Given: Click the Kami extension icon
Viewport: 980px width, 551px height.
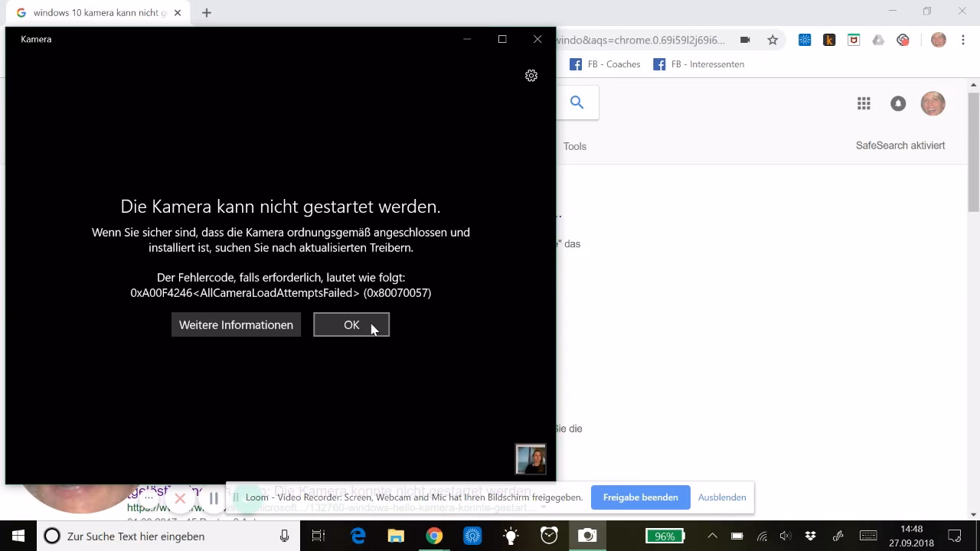Looking at the screenshot, I should tap(829, 40).
